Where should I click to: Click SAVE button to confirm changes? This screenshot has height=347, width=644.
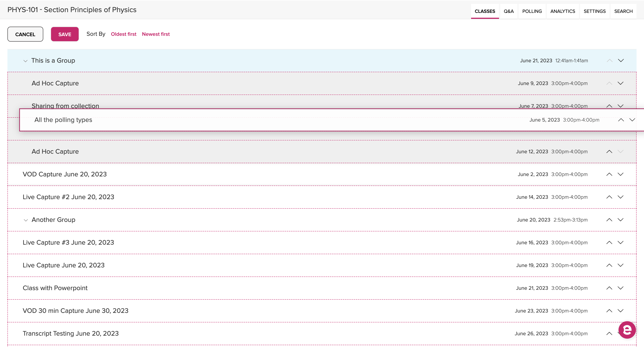click(65, 34)
